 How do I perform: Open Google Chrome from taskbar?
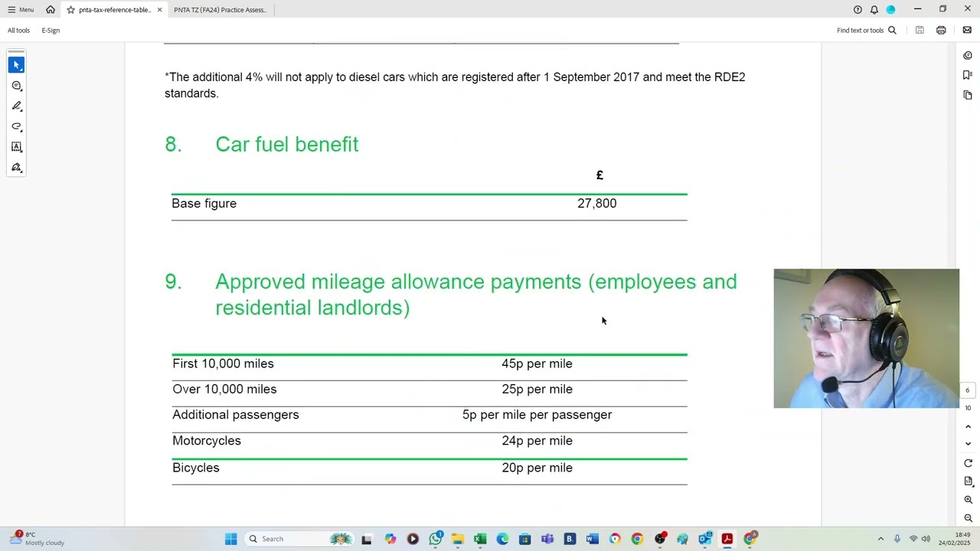coord(637,539)
